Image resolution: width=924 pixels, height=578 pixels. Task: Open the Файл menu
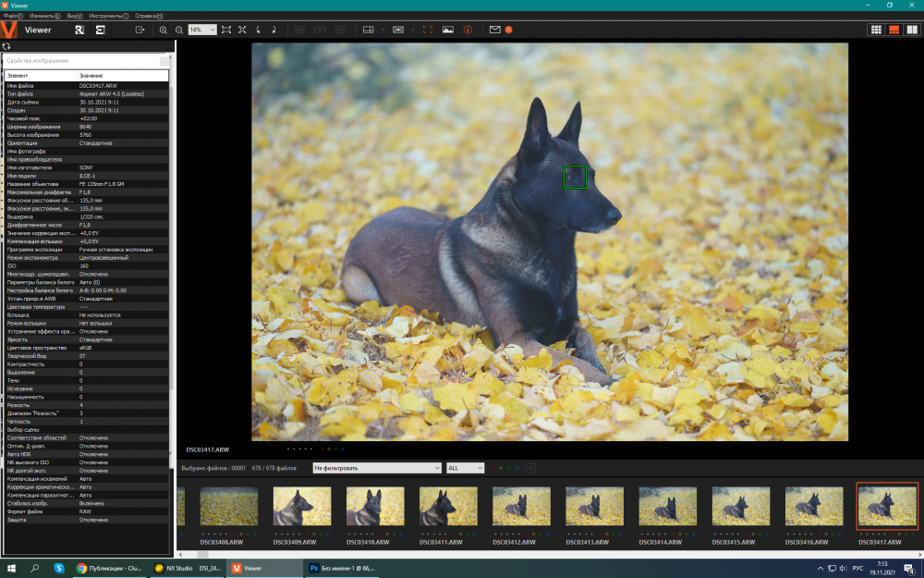(13, 16)
